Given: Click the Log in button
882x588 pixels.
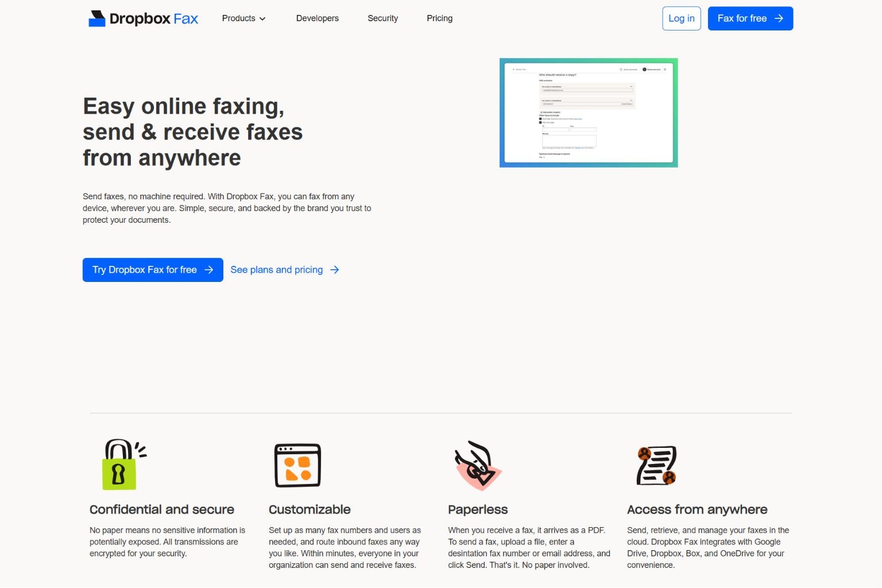Looking at the screenshot, I should (x=681, y=18).
